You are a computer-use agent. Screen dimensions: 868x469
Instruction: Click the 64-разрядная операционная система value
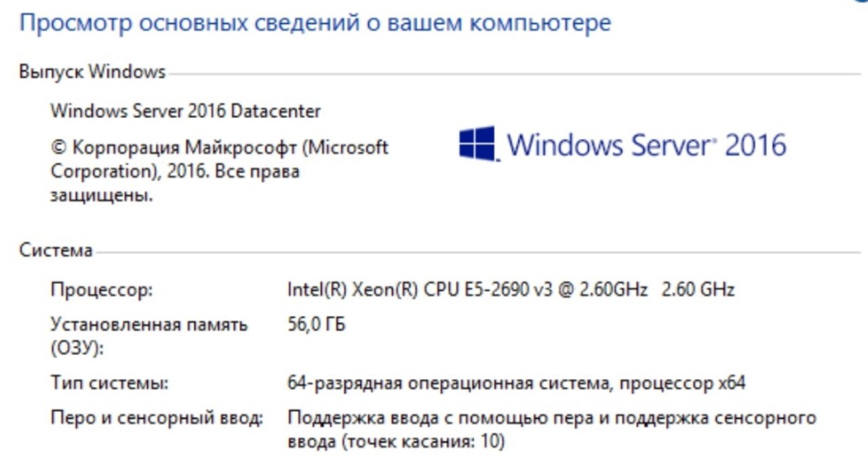[516, 384]
